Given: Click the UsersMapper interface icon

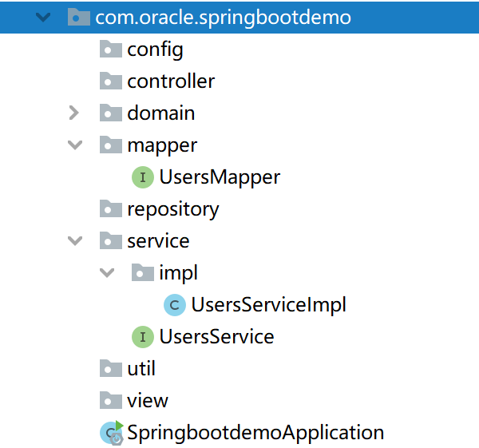Looking at the screenshot, I should point(142,177).
